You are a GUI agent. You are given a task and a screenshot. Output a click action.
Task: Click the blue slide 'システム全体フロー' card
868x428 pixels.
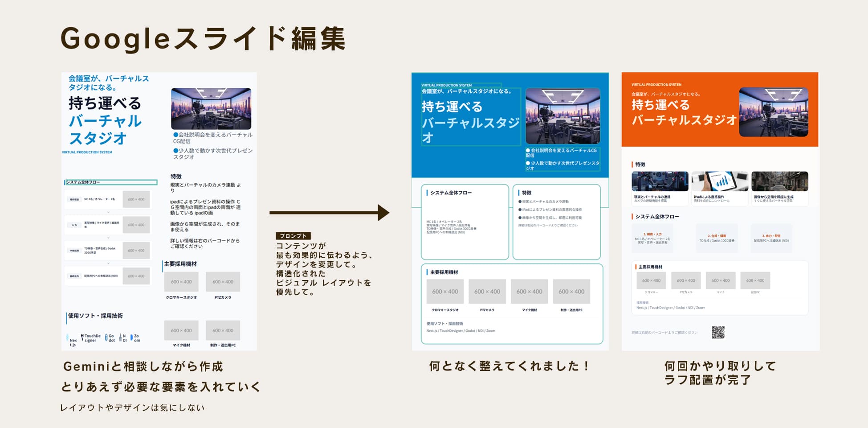[465, 222]
